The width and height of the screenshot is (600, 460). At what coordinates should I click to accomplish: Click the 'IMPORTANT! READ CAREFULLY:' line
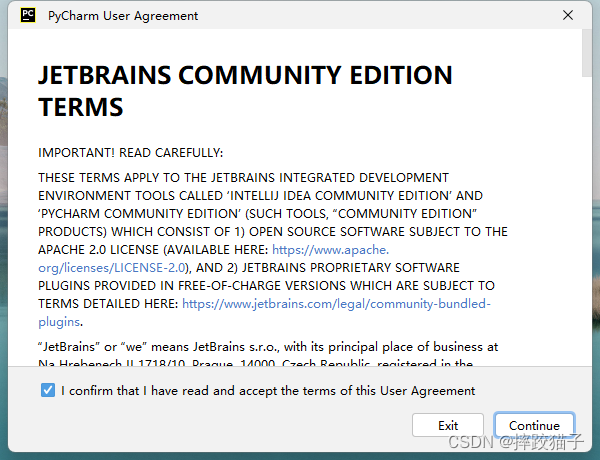130,153
